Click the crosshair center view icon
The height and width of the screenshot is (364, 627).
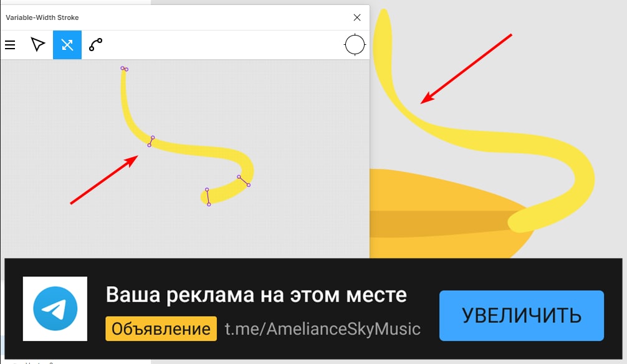coord(355,44)
